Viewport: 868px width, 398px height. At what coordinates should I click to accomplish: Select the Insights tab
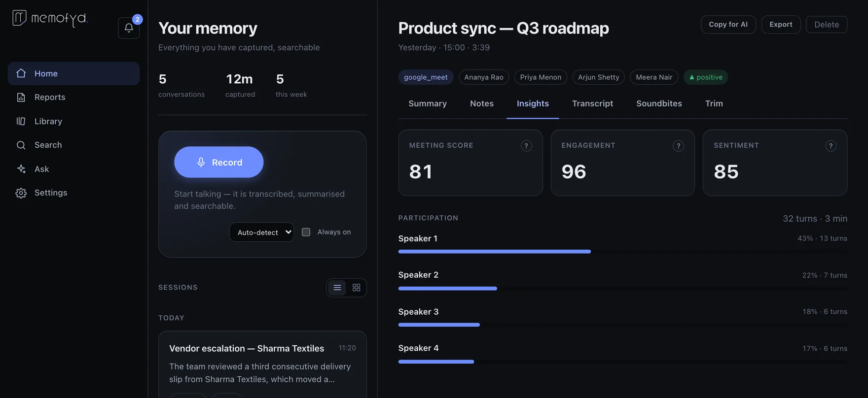(533, 103)
